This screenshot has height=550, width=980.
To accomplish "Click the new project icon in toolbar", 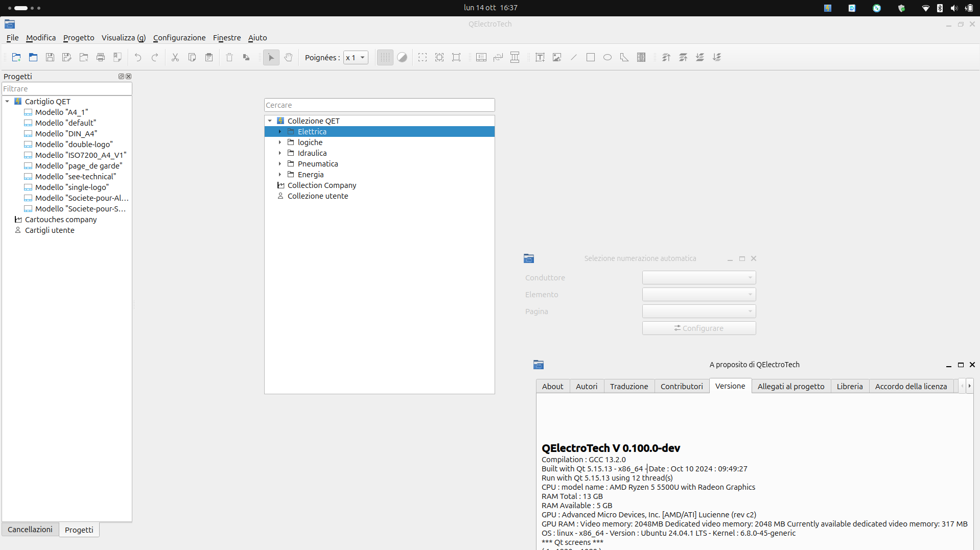I will click(x=16, y=57).
